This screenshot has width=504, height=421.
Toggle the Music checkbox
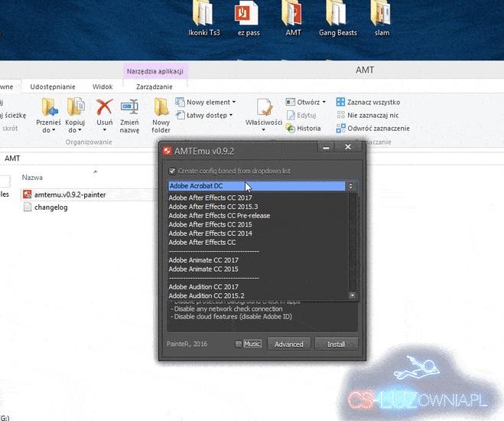click(239, 344)
